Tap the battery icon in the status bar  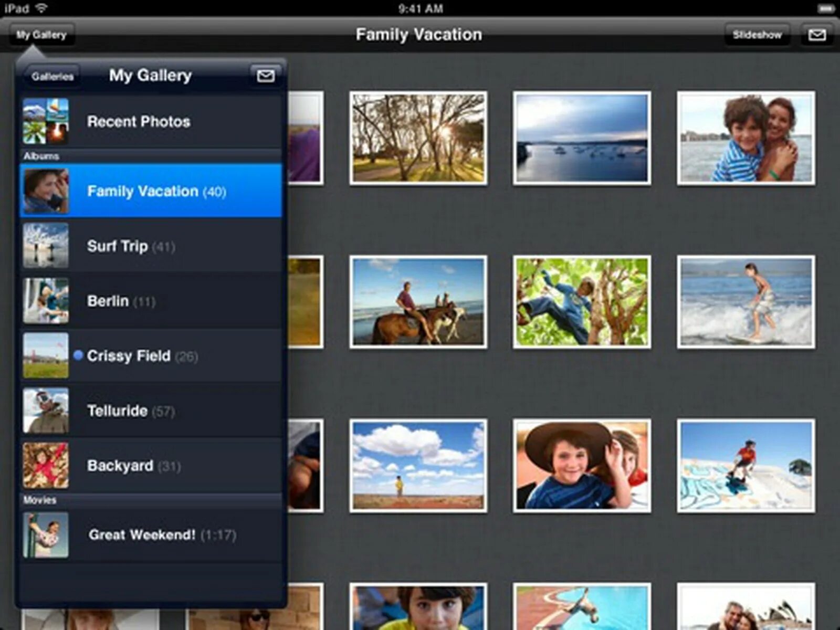click(826, 8)
